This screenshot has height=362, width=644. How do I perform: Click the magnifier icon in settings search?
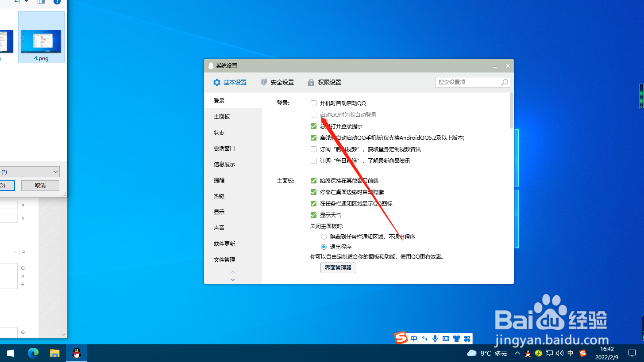click(505, 82)
